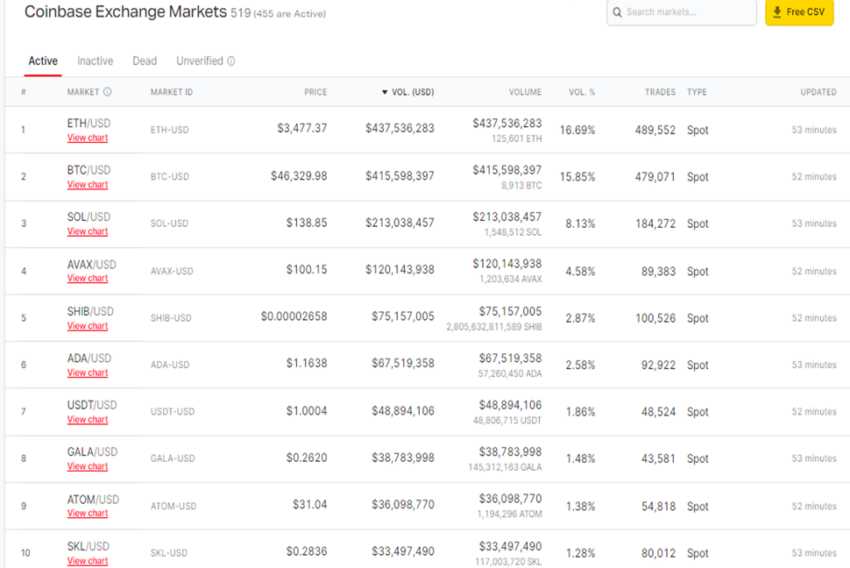Screen dimensions: 850x568
Task: Switch to the Dead tab
Action: coord(145,61)
